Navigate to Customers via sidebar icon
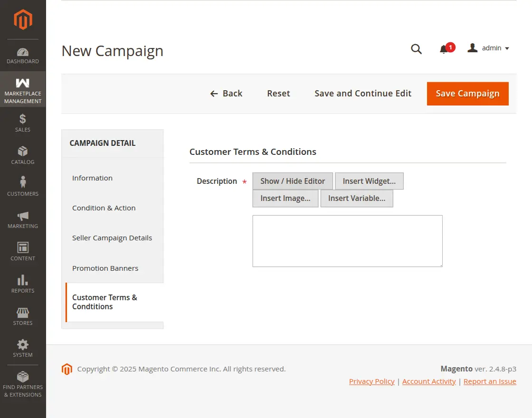 point(23,186)
